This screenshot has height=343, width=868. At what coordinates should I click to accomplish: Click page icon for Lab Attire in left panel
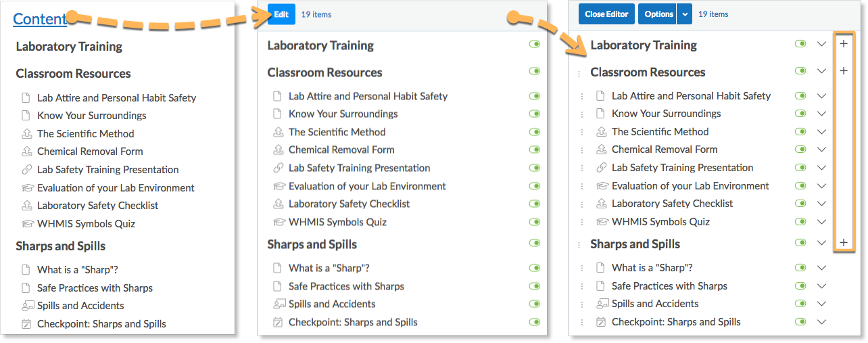click(26, 98)
